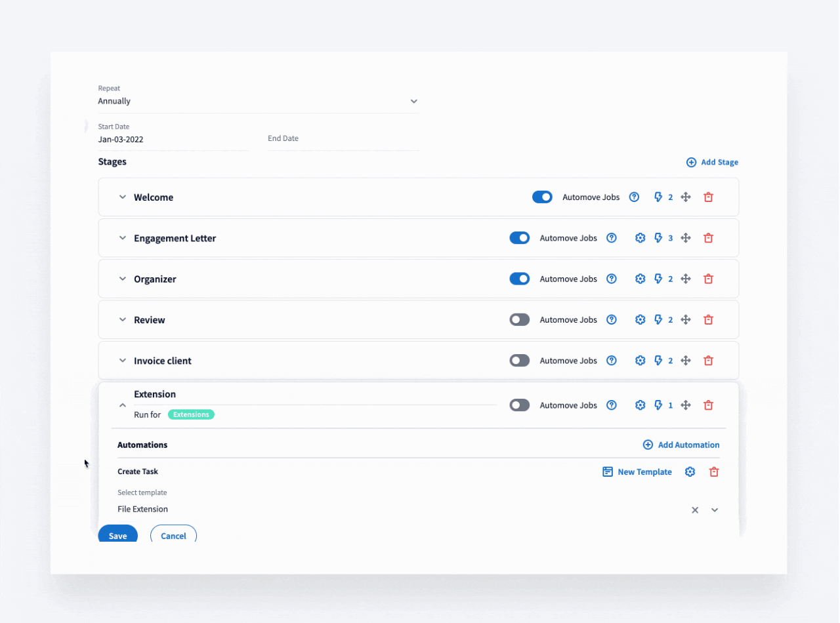Disable Automove Jobs for Welcome stage
The width and height of the screenshot is (840, 623).
(x=542, y=197)
